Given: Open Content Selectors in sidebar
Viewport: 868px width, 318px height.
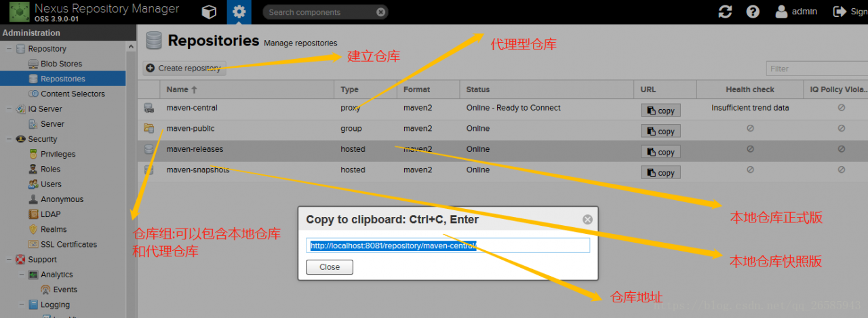Looking at the screenshot, I should [73, 94].
